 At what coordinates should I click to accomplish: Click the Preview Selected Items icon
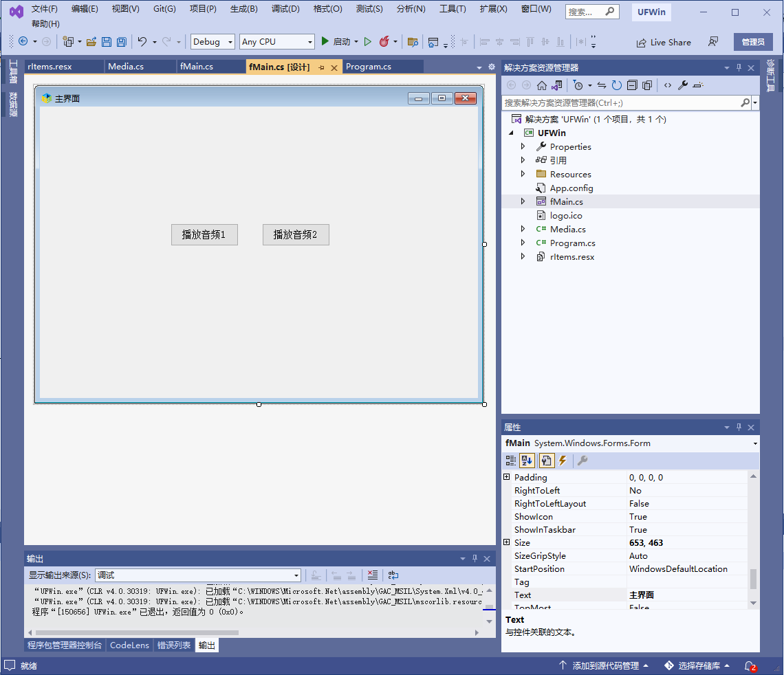pyautogui.click(x=699, y=85)
